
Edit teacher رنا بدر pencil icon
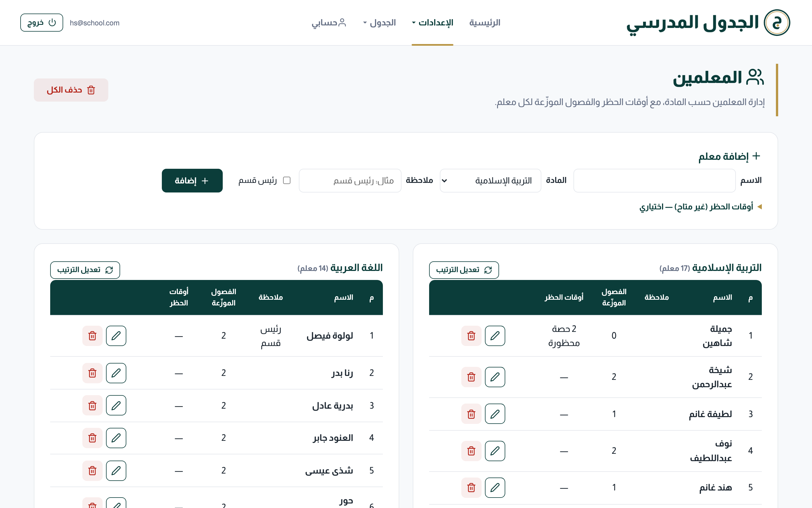116,373
